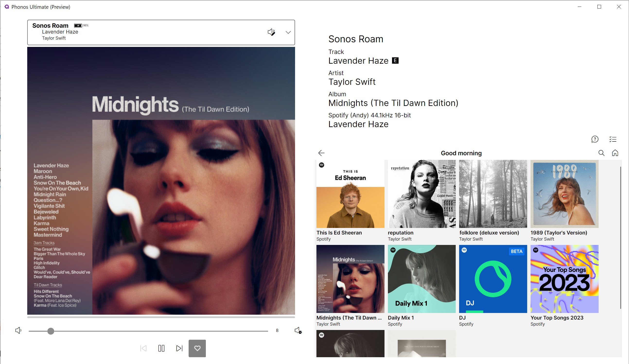Open the help question-mark bubble icon

point(595,139)
